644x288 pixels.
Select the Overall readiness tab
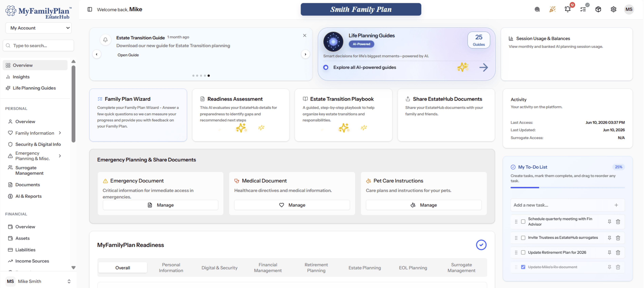[123, 267]
